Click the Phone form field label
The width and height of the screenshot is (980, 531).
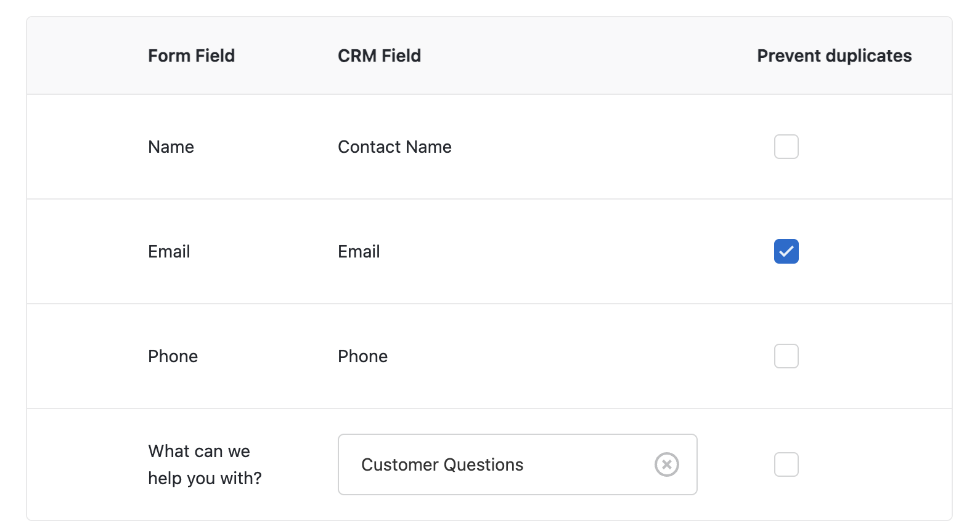tap(173, 357)
